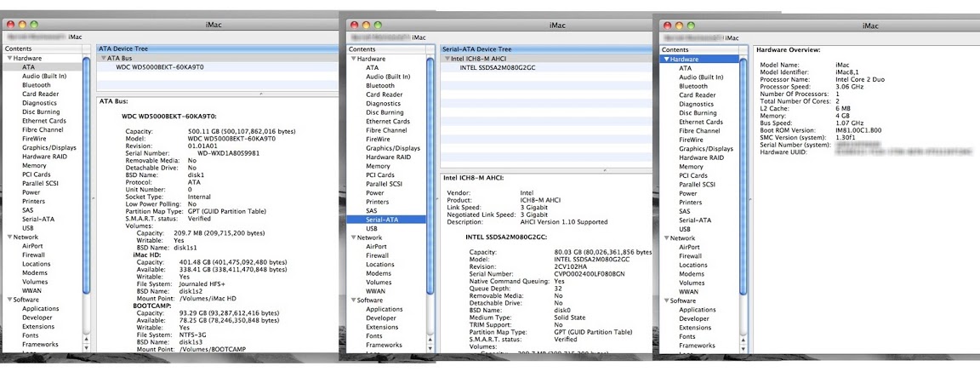Collapse Software triangle in ATA Device Tree window
The width and height of the screenshot is (980, 389).
pyautogui.click(x=10, y=300)
